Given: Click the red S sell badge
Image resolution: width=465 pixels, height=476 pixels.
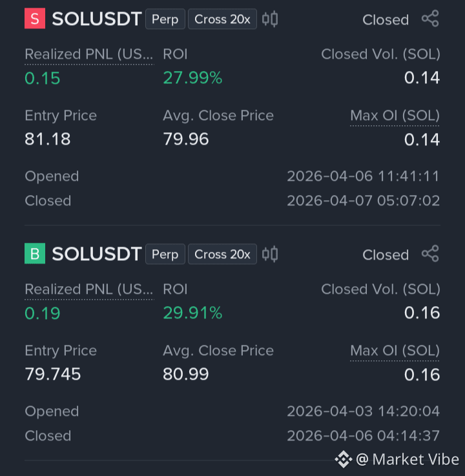Looking at the screenshot, I should (35, 19).
